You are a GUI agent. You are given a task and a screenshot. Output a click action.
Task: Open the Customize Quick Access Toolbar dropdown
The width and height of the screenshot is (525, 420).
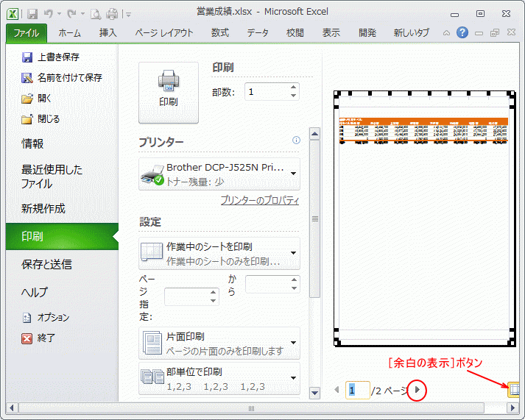(129, 14)
